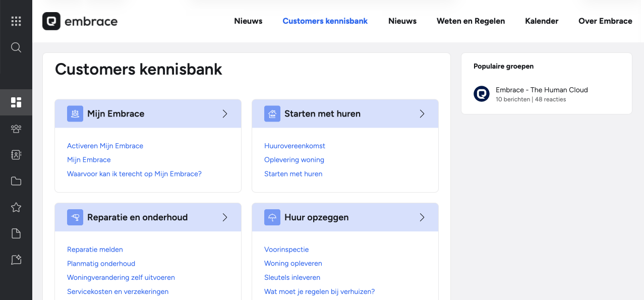Open the Voorinspectie link
Screen dimensions: 644x300
(286, 250)
